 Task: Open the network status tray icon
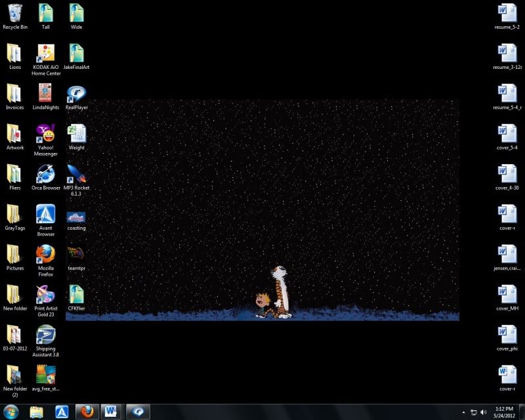point(473,412)
